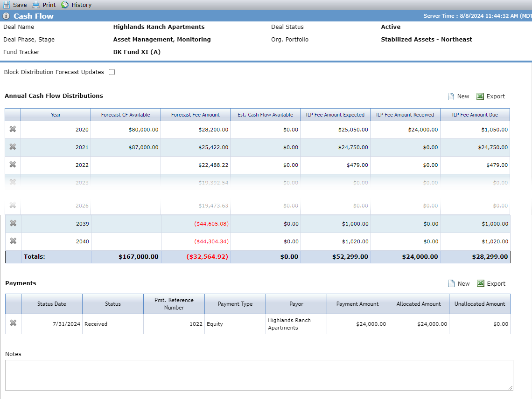Select the $87,000.00 forecast CF cell
This screenshot has height=399, width=532.
(126, 147)
